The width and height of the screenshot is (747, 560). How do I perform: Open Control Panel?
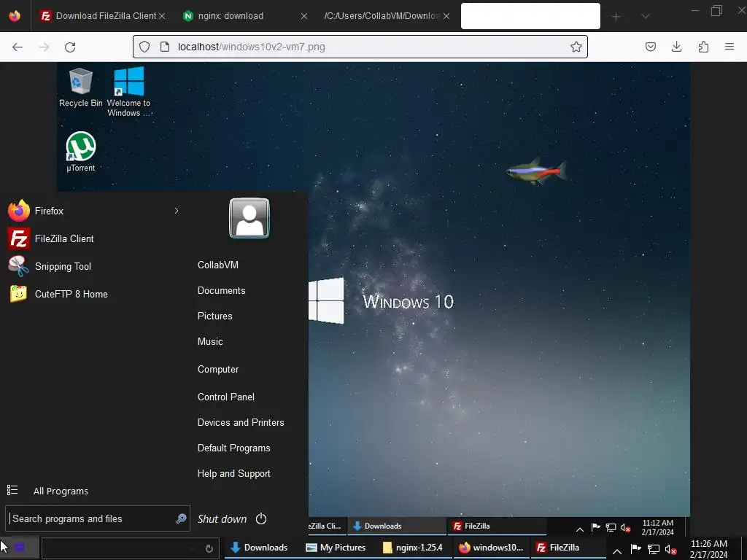click(x=226, y=397)
